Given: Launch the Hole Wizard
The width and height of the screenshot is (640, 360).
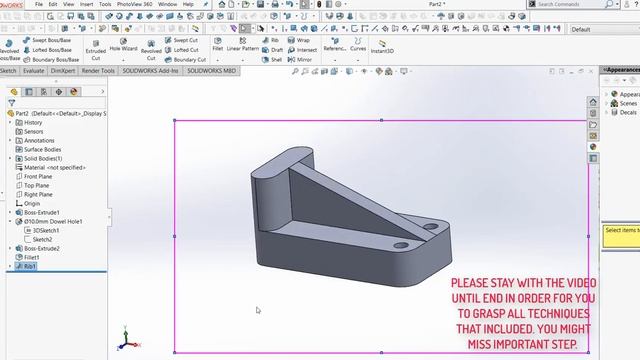Looking at the screenshot, I should 123,45.
